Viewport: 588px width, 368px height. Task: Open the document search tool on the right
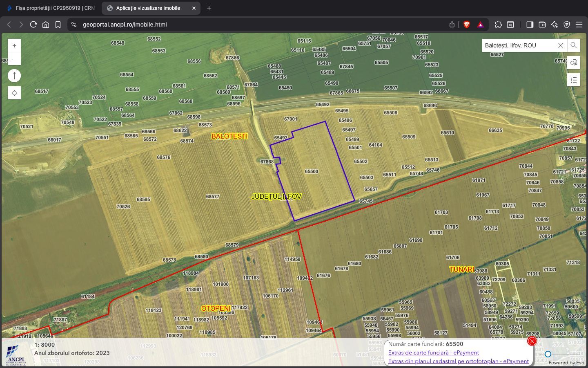pos(574,63)
